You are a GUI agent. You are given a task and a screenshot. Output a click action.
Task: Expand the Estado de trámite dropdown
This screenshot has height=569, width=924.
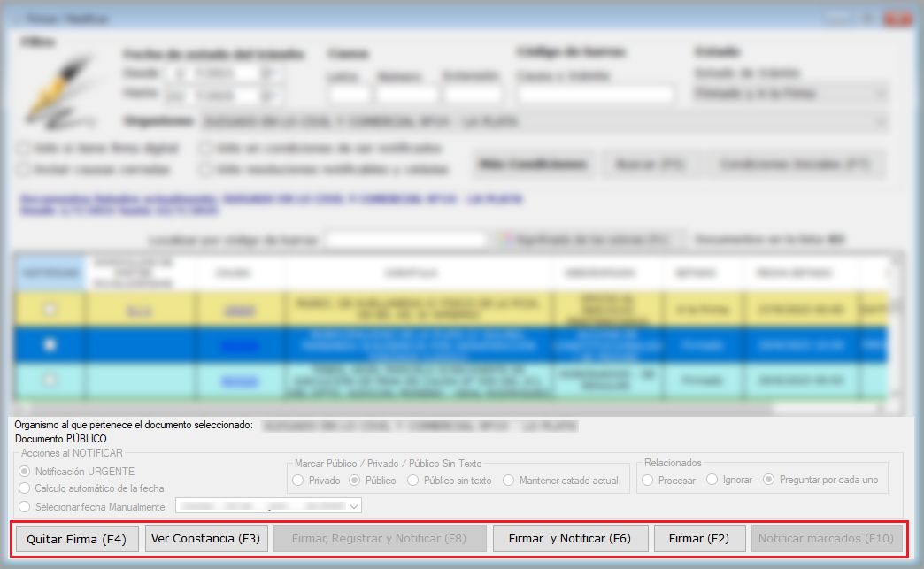pos(880,94)
